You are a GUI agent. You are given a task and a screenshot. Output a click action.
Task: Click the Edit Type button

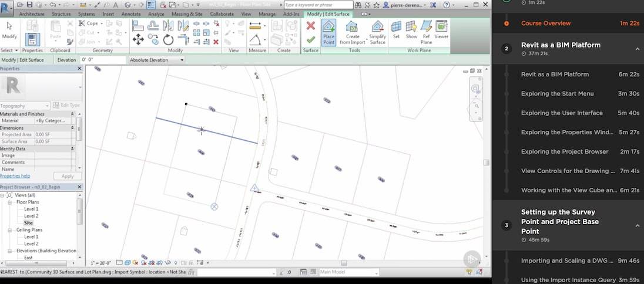tap(66, 106)
